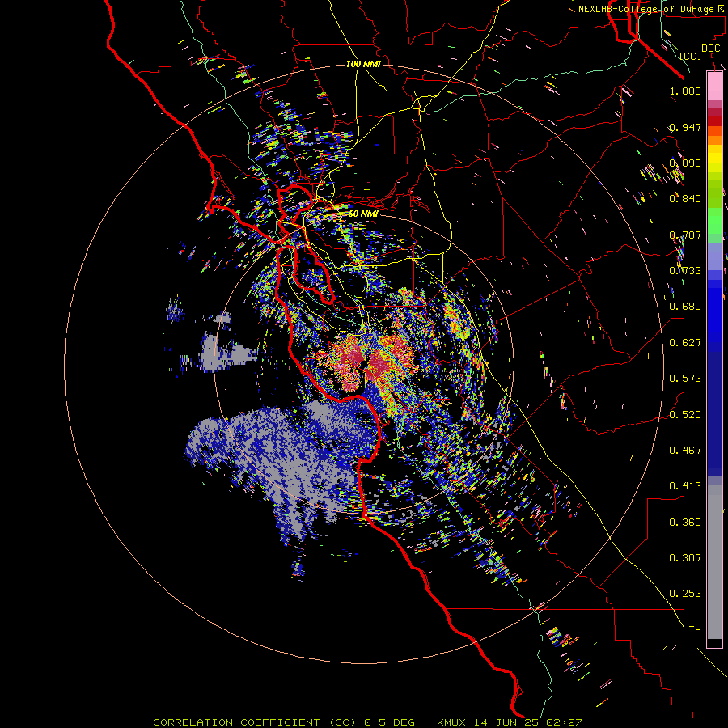Click the bright green segment of the color scale
This screenshot has height=728, width=728.
pyautogui.click(x=714, y=221)
